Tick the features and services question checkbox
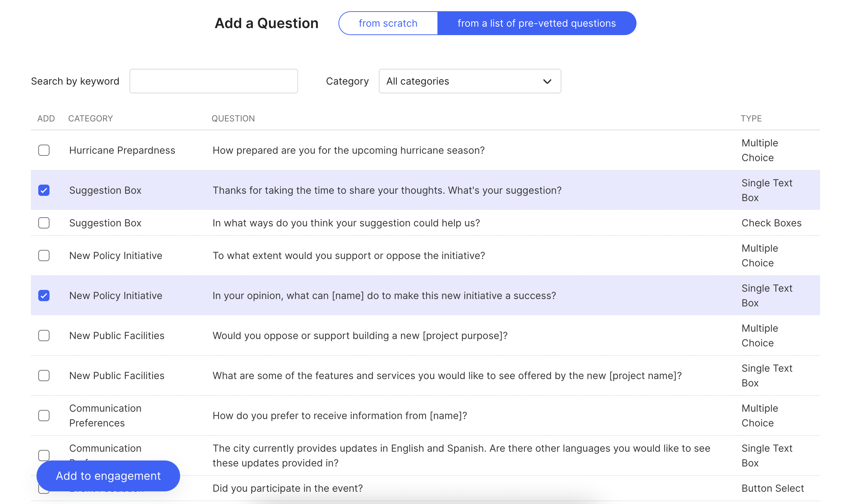This screenshot has height=504, width=851. tap(44, 376)
